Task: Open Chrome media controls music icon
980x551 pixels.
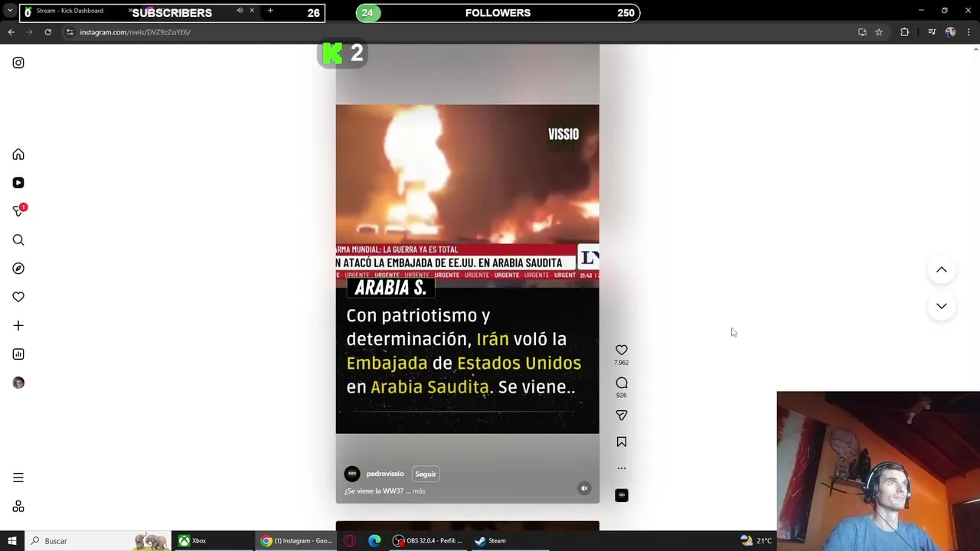Action: click(x=932, y=32)
